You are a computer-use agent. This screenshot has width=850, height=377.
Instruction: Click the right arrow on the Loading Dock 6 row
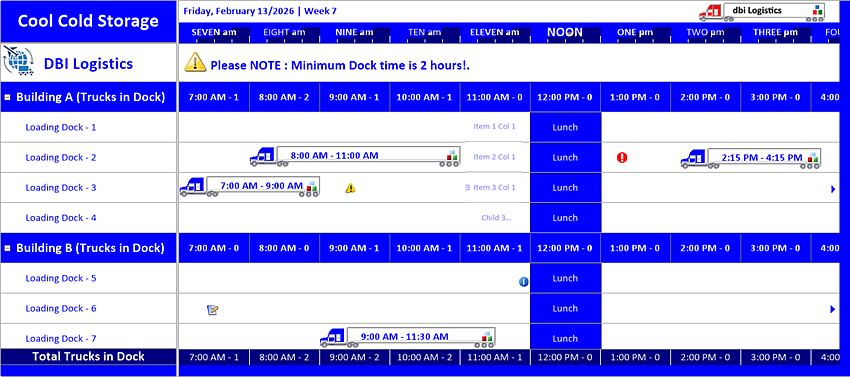tap(833, 309)
